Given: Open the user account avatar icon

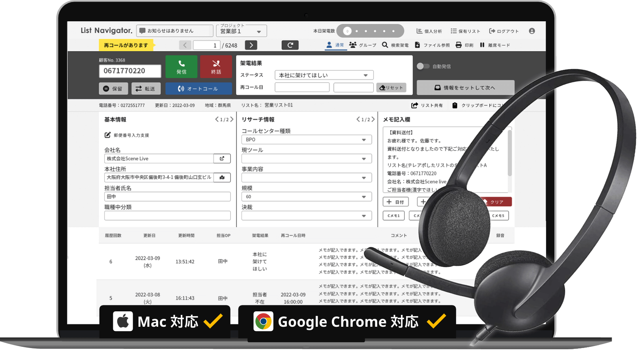Looking at the screenshot, I should point(532,31).
